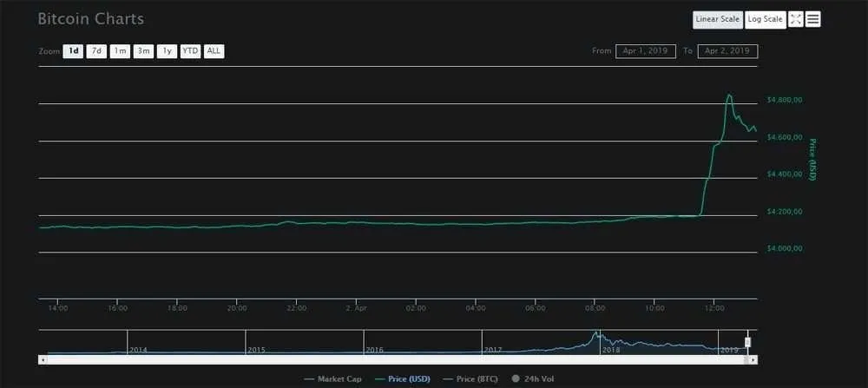Click the 2016 marker in navigator
Viewport: 868px width, 388px height.
374,350
